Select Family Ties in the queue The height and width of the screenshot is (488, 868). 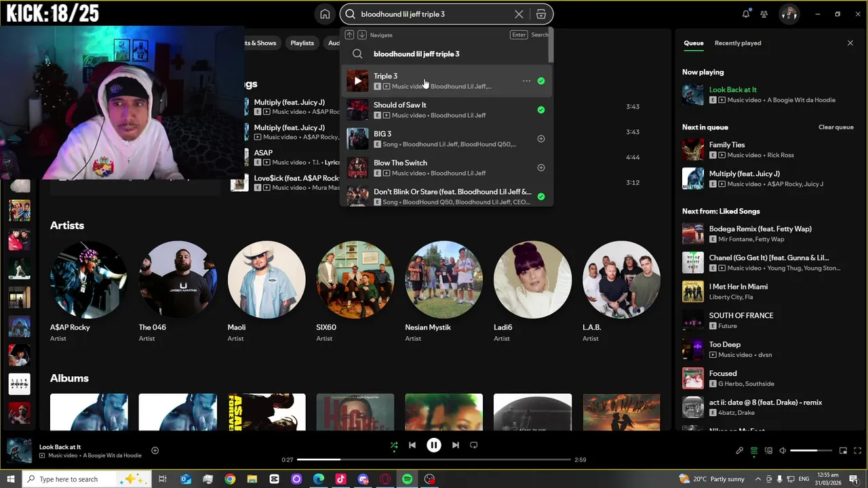point(768,150)
